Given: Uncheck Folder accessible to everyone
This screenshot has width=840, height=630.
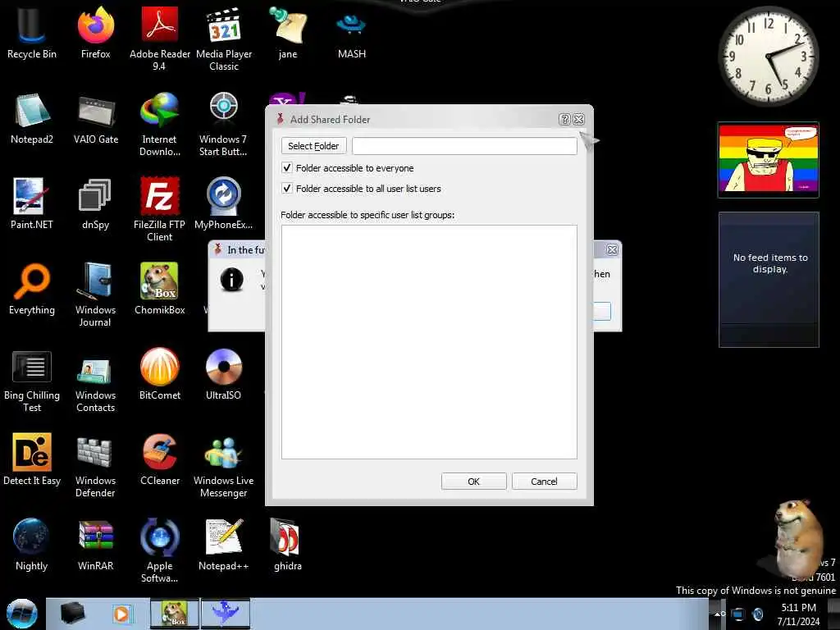Looking at the screenshot, I should click(287, 167).
